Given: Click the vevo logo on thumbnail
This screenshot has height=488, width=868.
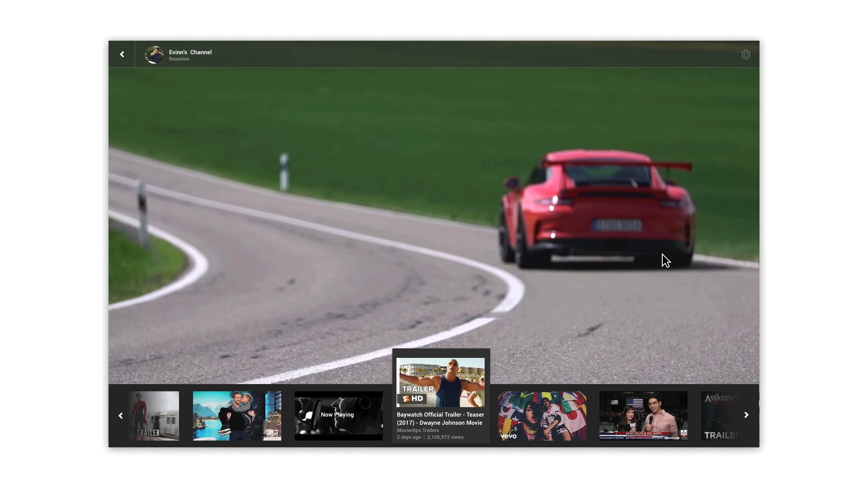Looking at the screenshot, I should pos(509,436).
